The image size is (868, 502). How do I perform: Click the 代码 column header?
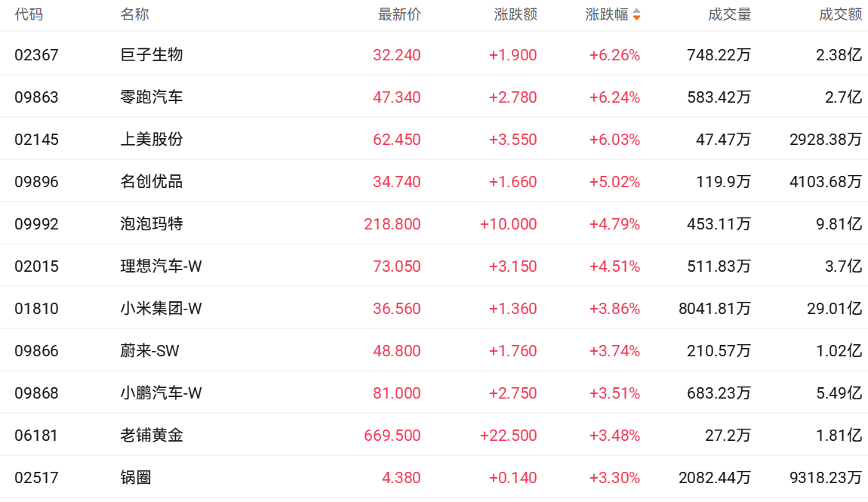pyautogui.click(x=29, y=15)
